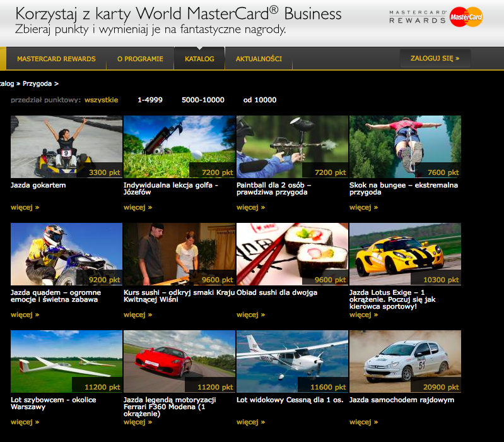Click the 9200 pkt price label

pos(105,280)
